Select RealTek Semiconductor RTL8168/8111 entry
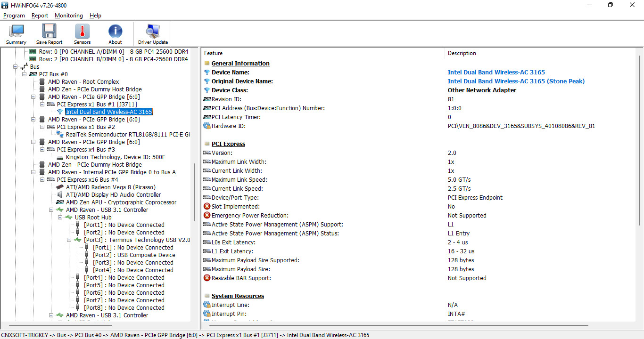Screen dimensions: 644x339 128,135
